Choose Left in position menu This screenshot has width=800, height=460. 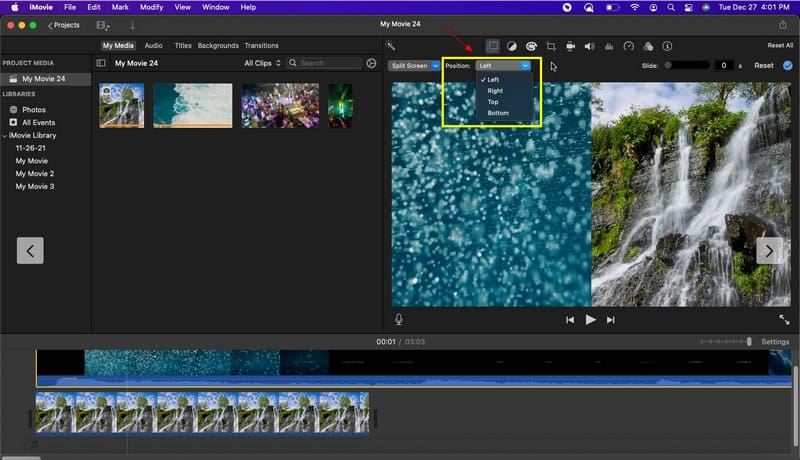(493, 80)
